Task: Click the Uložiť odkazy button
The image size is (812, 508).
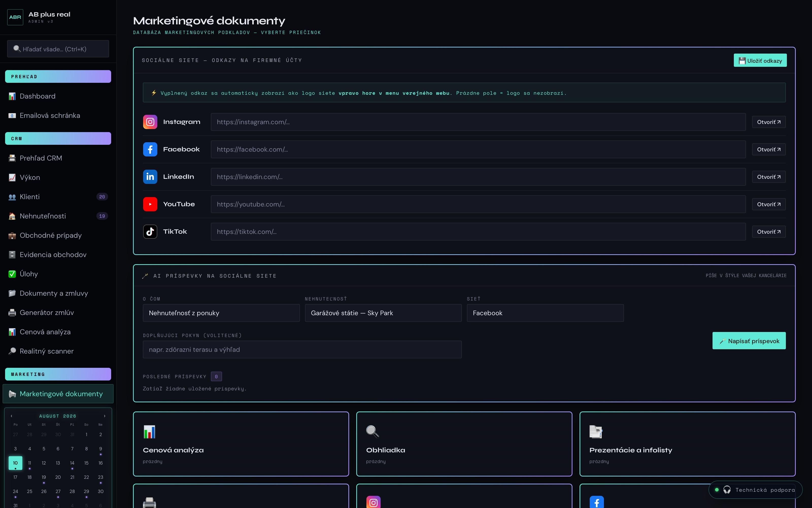Action: pyautogui.click(x=760, y=60)
